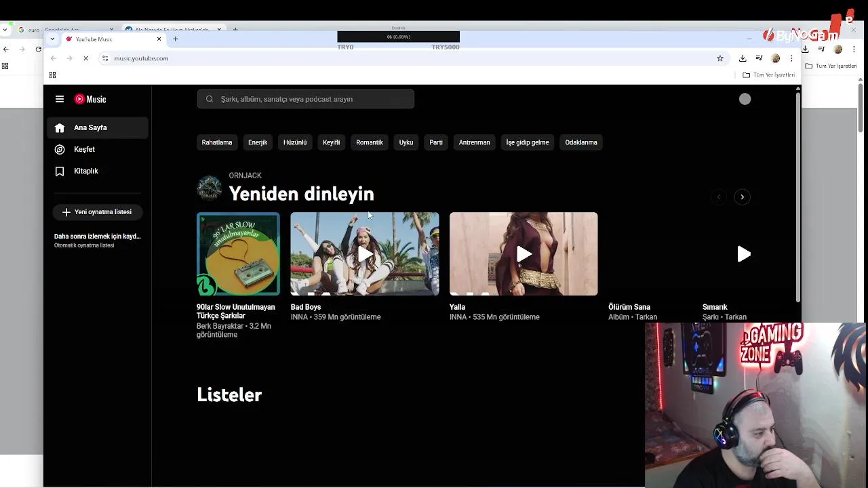Play the Şımarık song
Image resolution: width=868 pixels, height=488 pixels.
pos(743,254)
